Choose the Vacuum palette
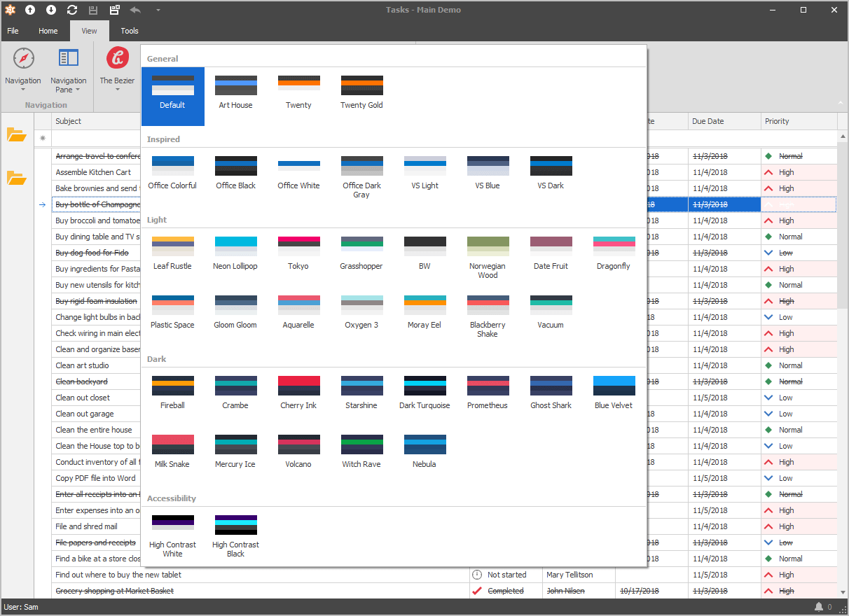849x616 pixels. pyautogui.click(x=551, y=316)
